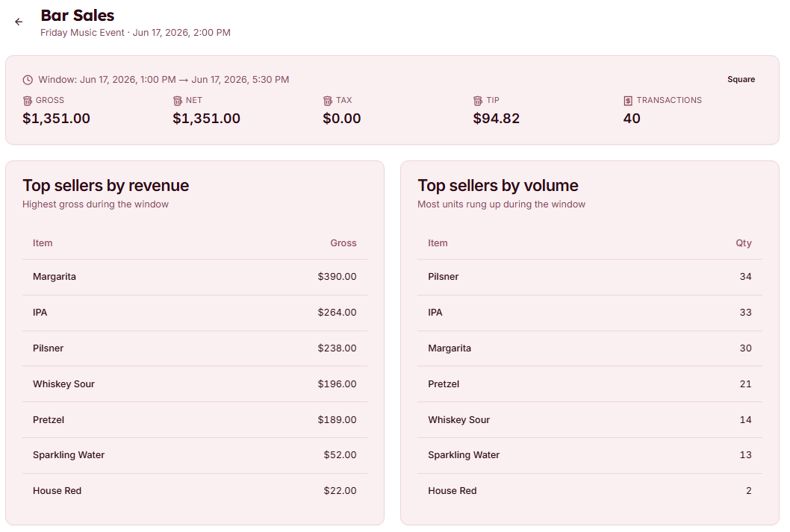Click the $22.00 gross amount

[x=340, y=491]
